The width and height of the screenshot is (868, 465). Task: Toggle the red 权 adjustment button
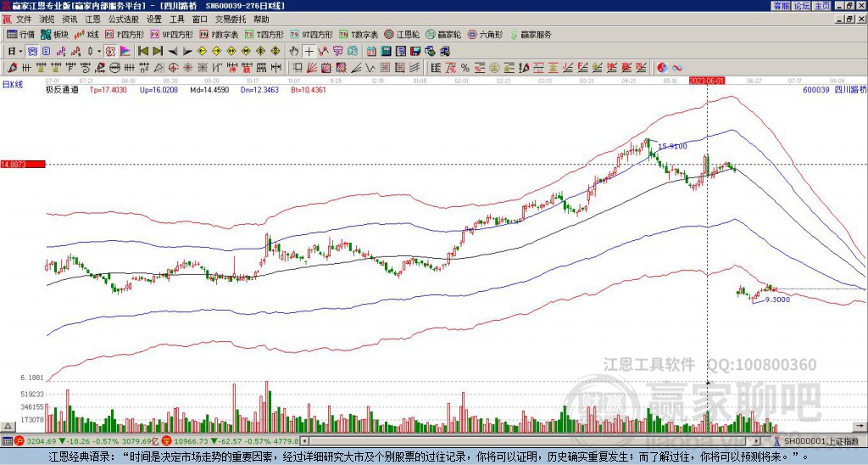pos(110,51)
